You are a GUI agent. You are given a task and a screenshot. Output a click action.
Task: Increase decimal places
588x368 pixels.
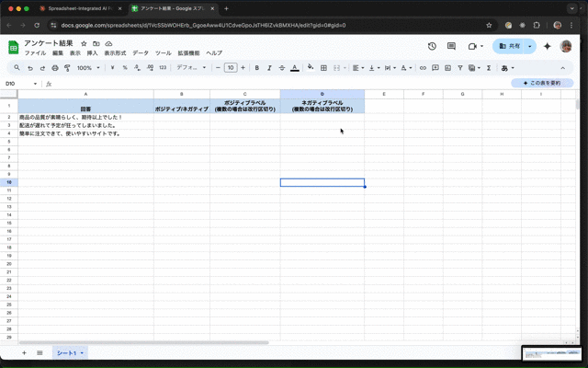pyautogui.click(x=150, y=68)
